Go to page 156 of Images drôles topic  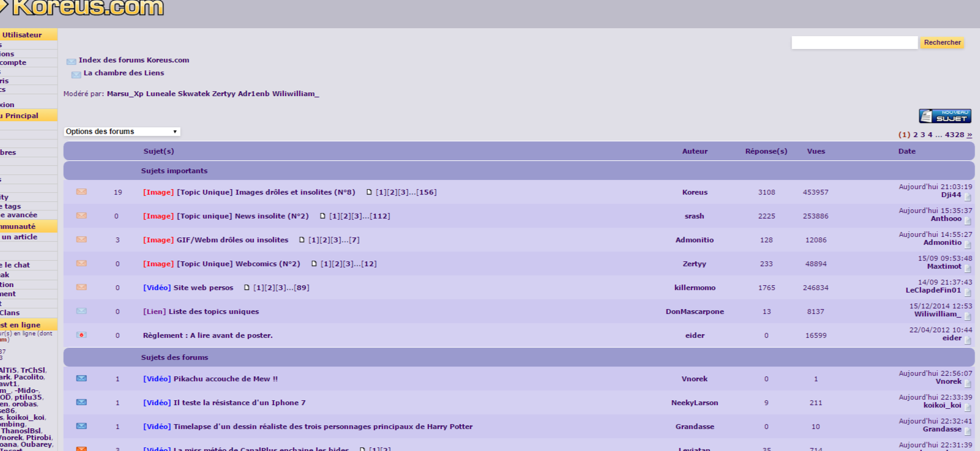426,192
